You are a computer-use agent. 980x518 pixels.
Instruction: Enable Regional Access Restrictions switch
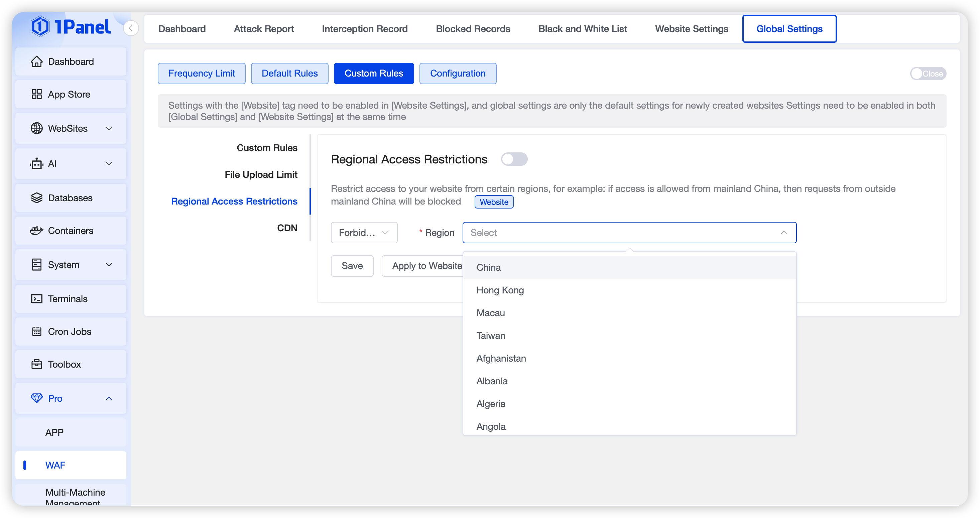[514, 159]
